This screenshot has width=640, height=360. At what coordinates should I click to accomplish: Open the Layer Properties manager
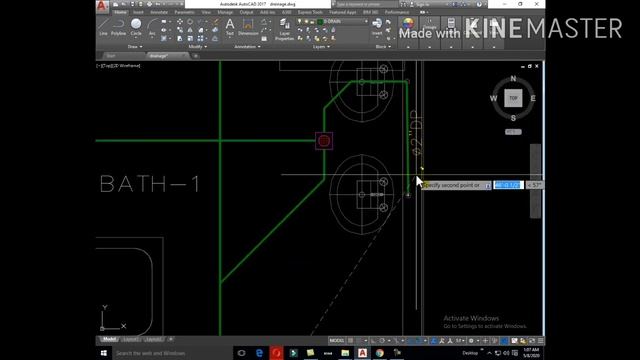coord(284,29)
